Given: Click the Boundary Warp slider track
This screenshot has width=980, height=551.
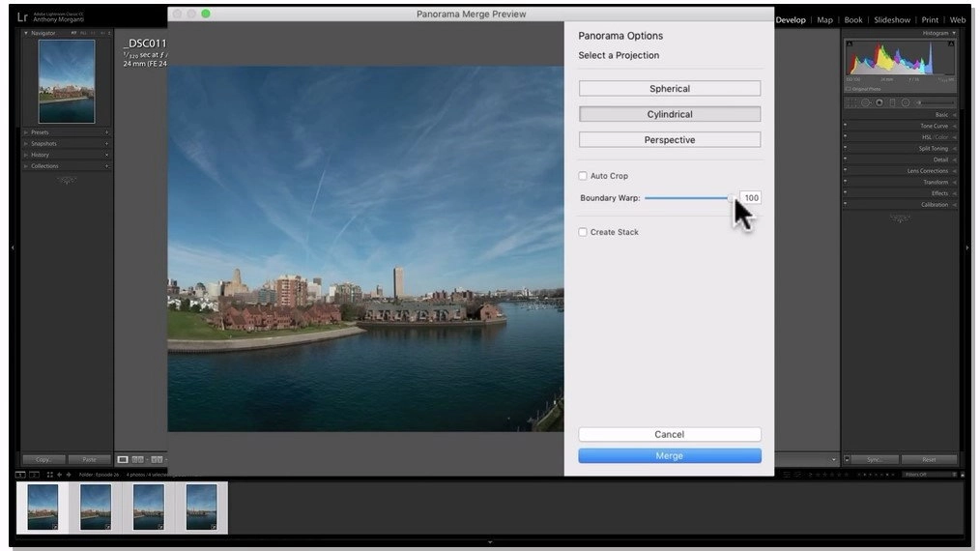Looking at the screenshot, I should point(687,197).
